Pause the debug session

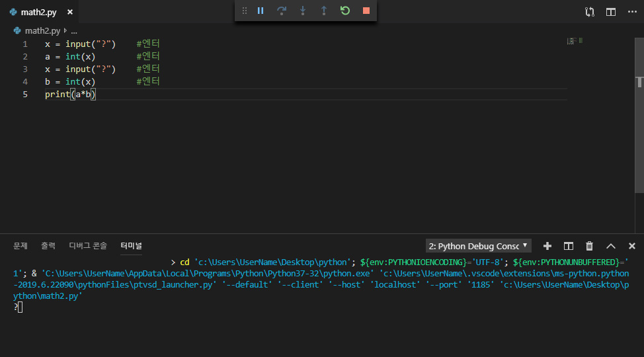[261, 11]
